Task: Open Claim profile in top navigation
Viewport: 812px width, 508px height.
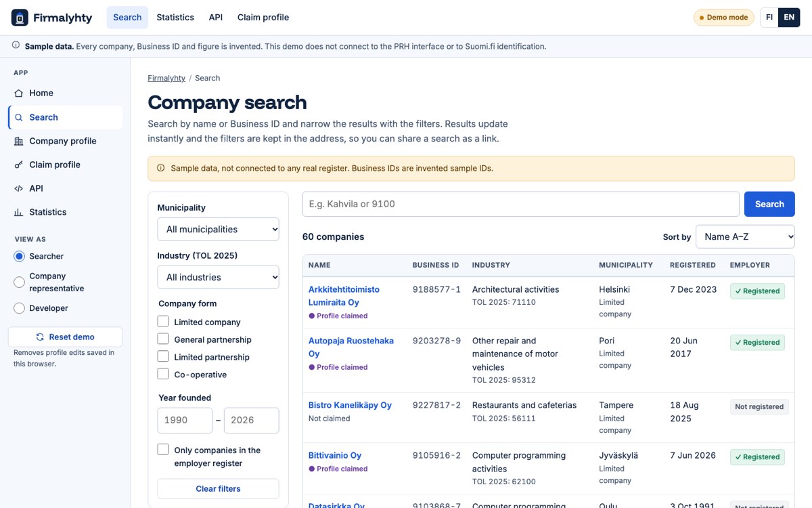Action: (x=263, y=18)
